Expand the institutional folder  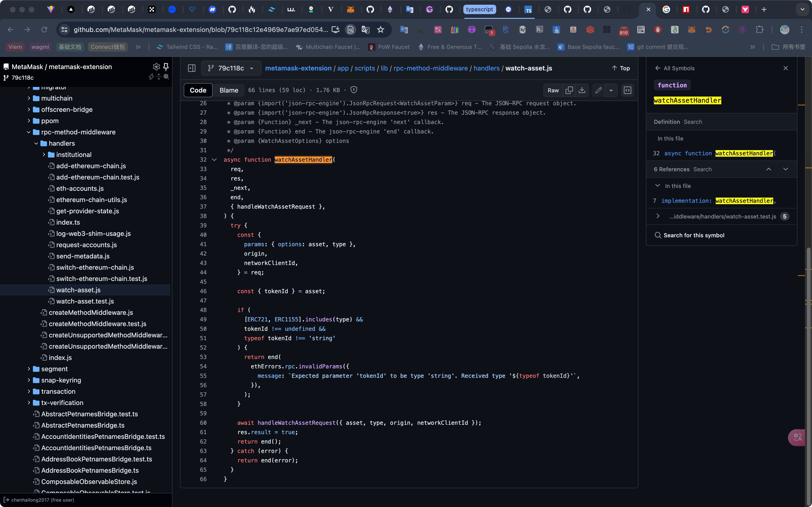point(44,155)
